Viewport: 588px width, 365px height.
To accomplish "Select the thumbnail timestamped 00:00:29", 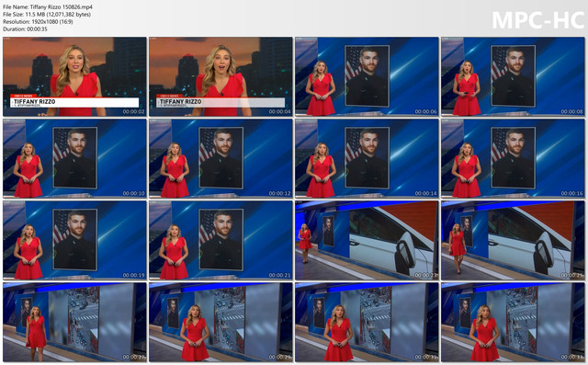I will pos(220,322).
